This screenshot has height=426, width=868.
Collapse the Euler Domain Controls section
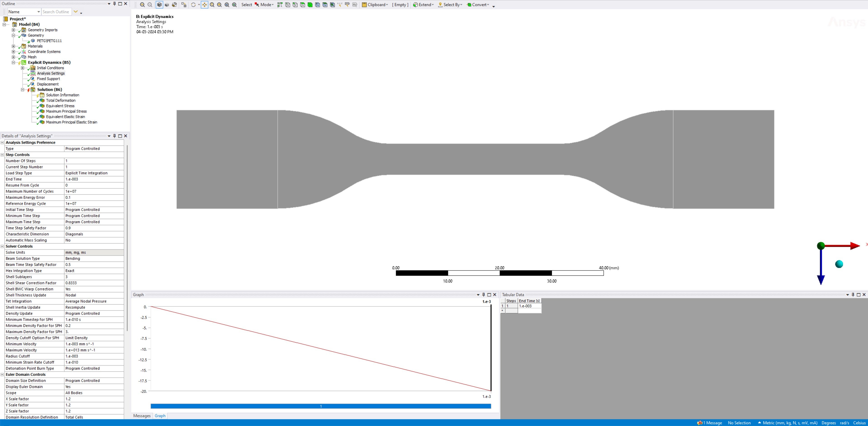[x=2, y=374]
